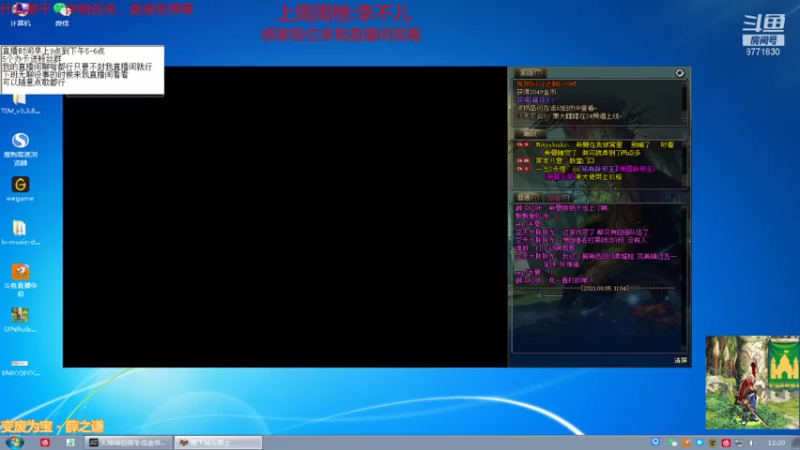Click the speaker message panel scrollbar
800x450 pixels.
click(685, 163)
